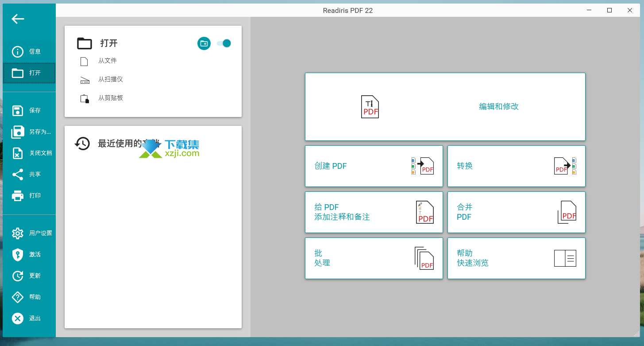Choose 从扫描仪 scanner option
The width and height of the screenshot is (644, 346).
pyautogui.click(x=111, y=79)
